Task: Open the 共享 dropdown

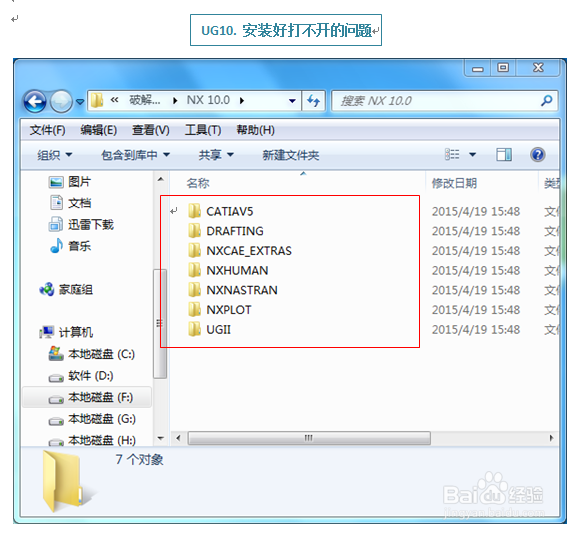Action: coord(216,155)
